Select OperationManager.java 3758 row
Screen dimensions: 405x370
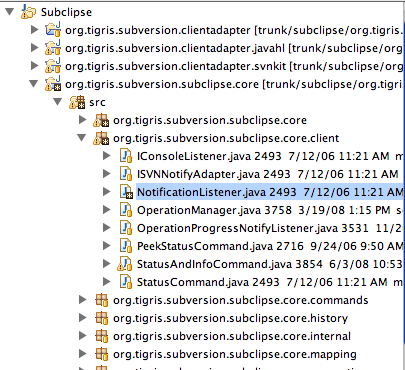click(x=269, y=210)
